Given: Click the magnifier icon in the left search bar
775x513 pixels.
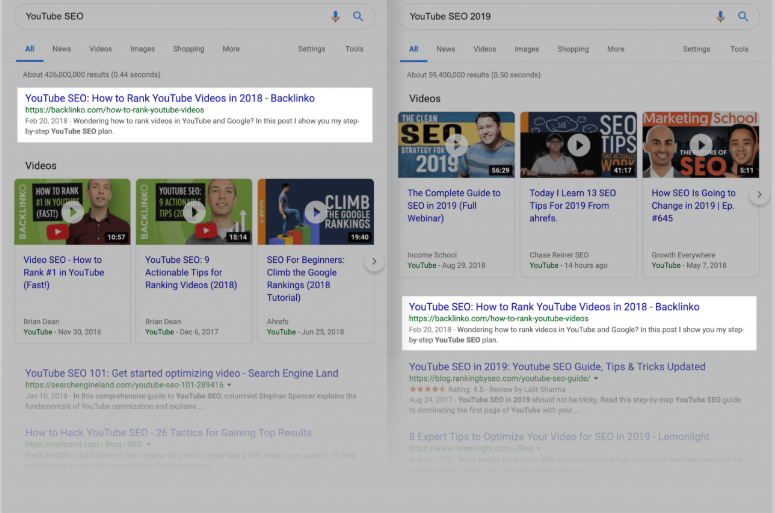Looking at the screenshot, I should [358, 16].
